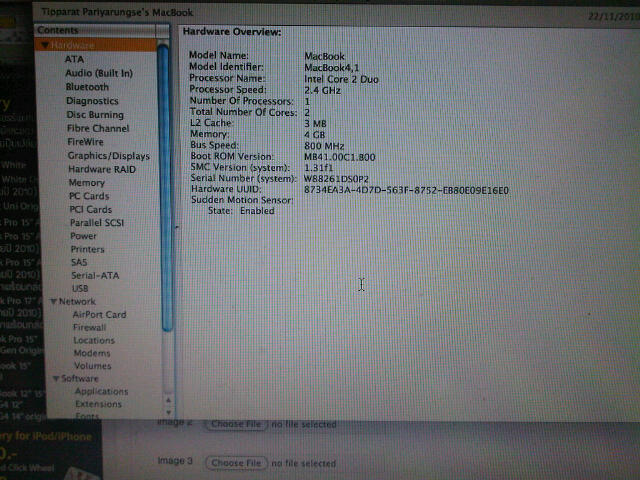
Task: Click the serial number W88261DS0P2
Action: 336,179
